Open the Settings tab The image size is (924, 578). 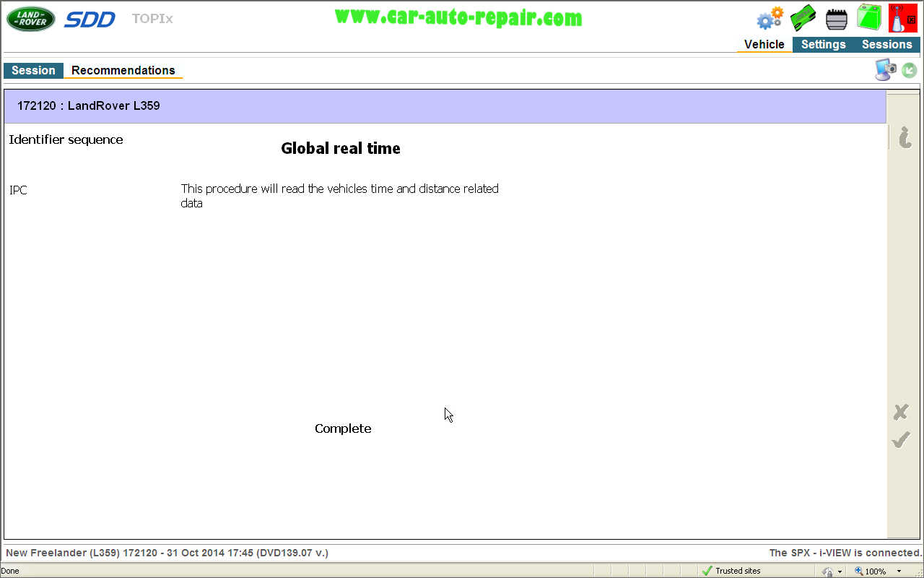coord(823,44)
